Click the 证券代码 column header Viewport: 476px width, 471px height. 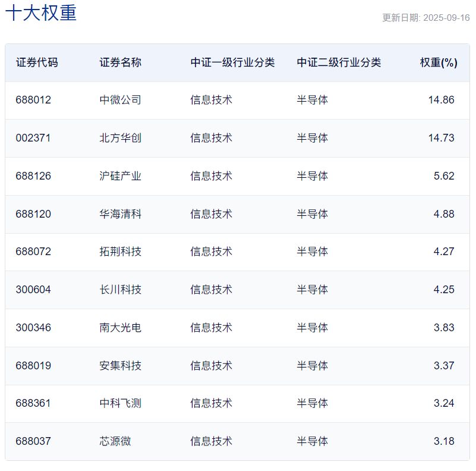click(37, 62)
